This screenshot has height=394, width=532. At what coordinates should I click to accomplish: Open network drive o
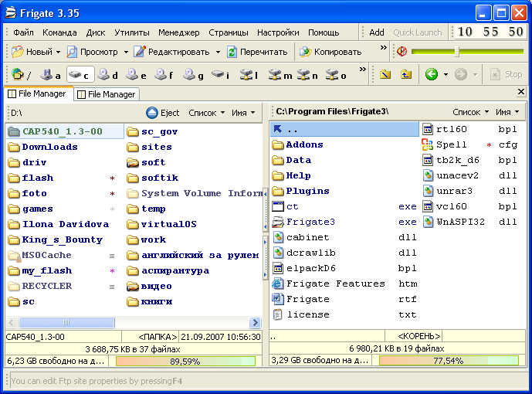(x=336, y=74)
